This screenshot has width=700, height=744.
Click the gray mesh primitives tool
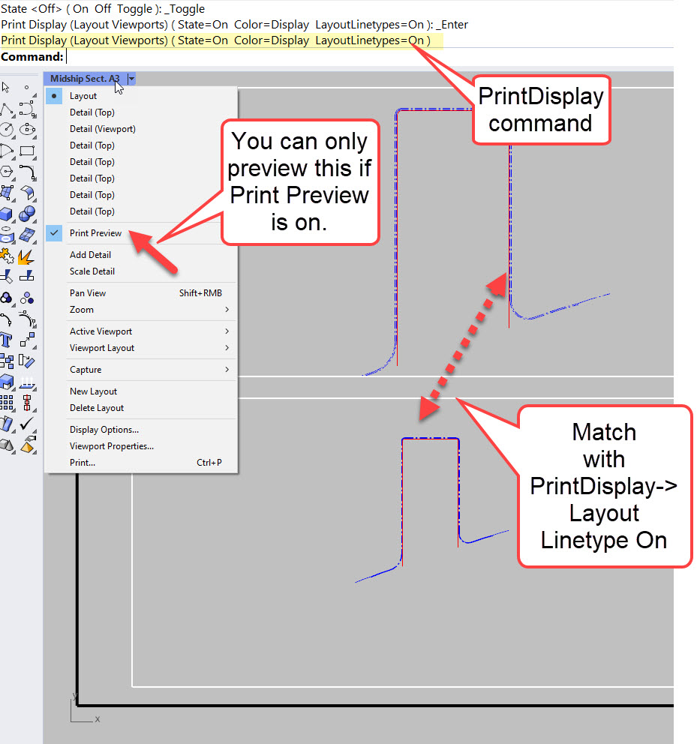[7, 445]
